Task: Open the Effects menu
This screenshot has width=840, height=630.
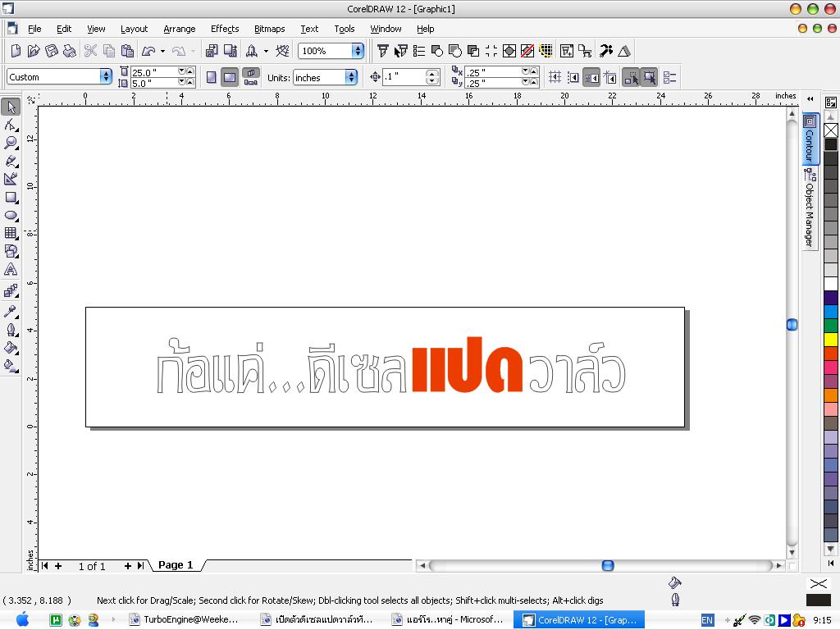Action: tap(225, 29)
